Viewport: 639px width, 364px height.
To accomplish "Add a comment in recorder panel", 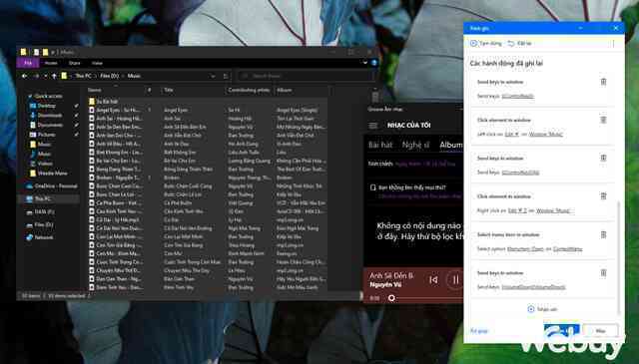I will pyautogui.click(x=542, y=309).
